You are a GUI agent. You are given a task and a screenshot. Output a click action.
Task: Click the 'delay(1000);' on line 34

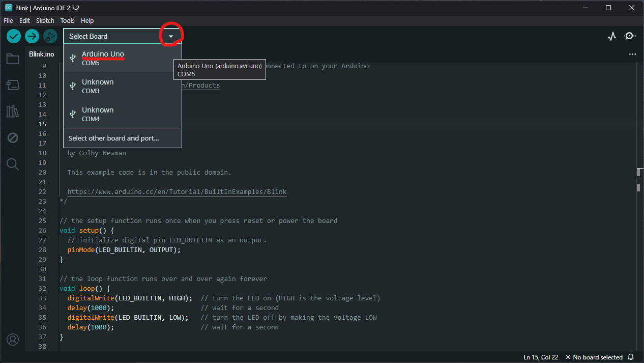[91, 308]
